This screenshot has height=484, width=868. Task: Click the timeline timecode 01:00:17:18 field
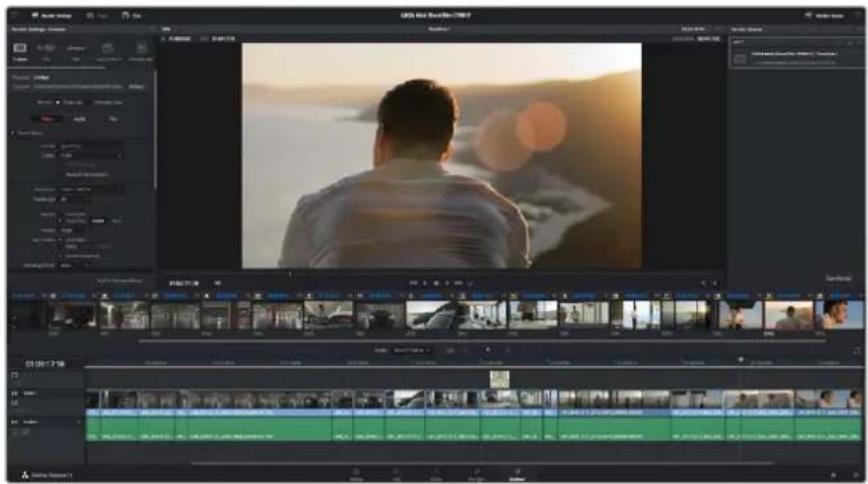tap(45, 364)
